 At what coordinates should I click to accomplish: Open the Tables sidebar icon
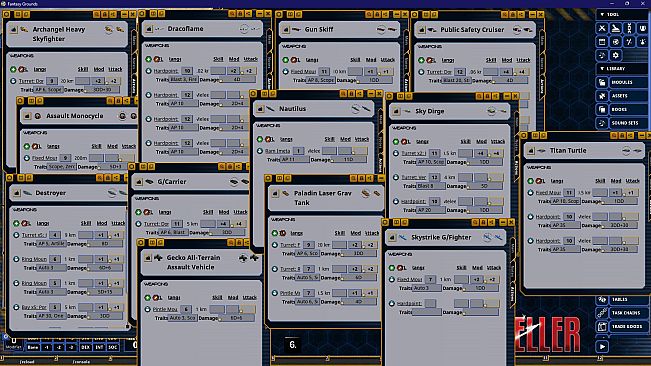click(602, 299)
